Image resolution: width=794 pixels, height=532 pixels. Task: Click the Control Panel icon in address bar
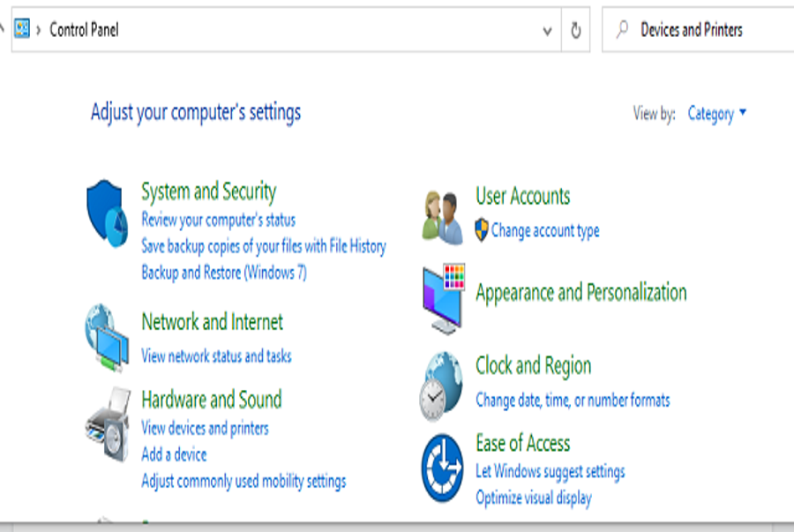(x=22, y=28)
